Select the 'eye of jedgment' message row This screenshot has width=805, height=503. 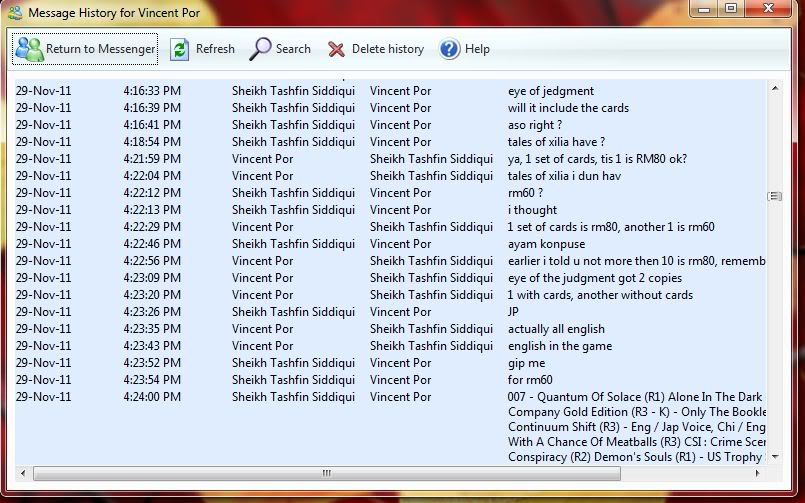point(550,91)
